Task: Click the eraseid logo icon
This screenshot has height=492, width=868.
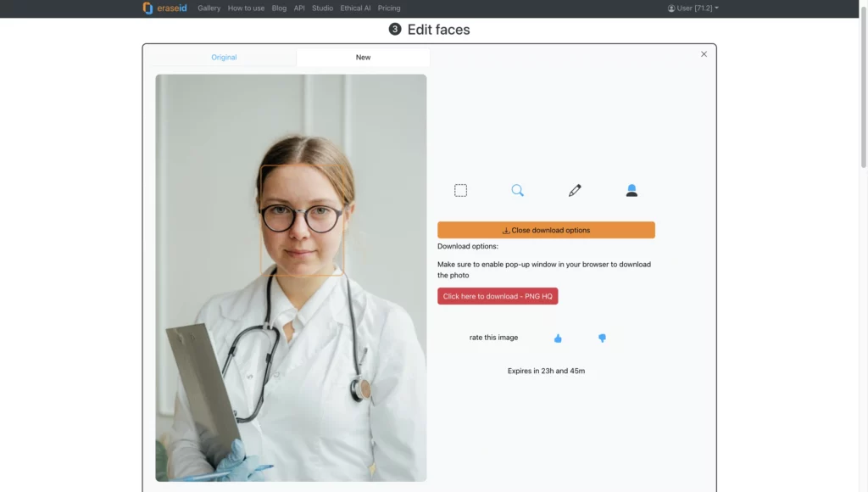Action: click(x=148, y=8)
